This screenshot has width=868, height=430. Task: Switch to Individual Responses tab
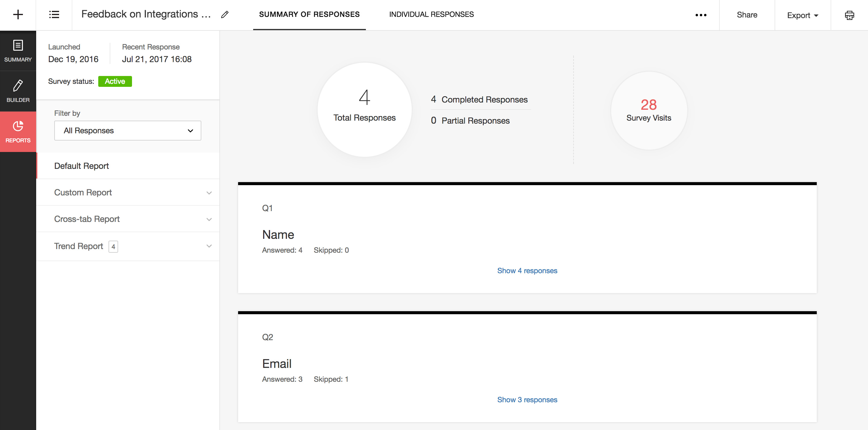click(431, 14)
